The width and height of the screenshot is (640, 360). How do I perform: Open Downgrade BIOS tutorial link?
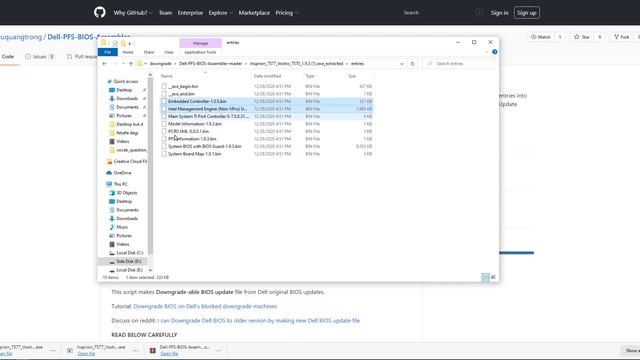click(x=205, y=306)
